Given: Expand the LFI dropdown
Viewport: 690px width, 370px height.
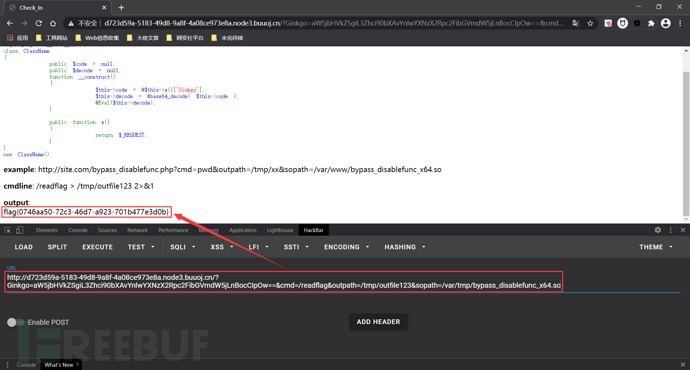Looking at the screenshot, I should click(258, 247).
